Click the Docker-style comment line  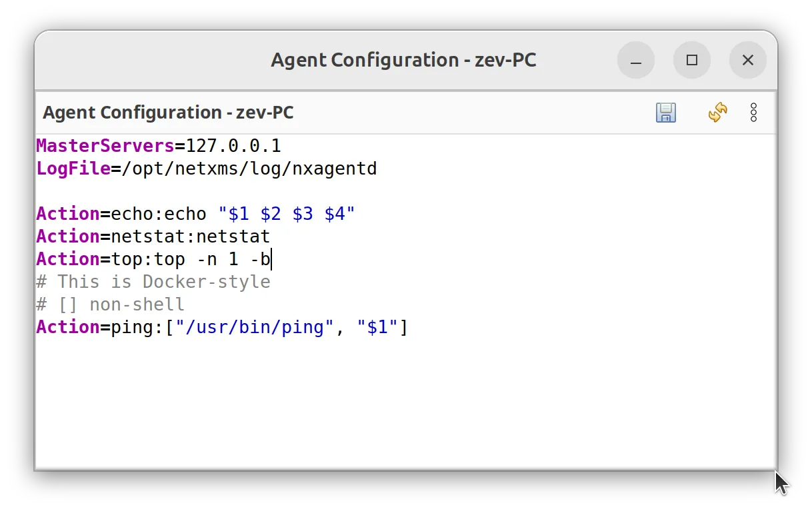153,281
